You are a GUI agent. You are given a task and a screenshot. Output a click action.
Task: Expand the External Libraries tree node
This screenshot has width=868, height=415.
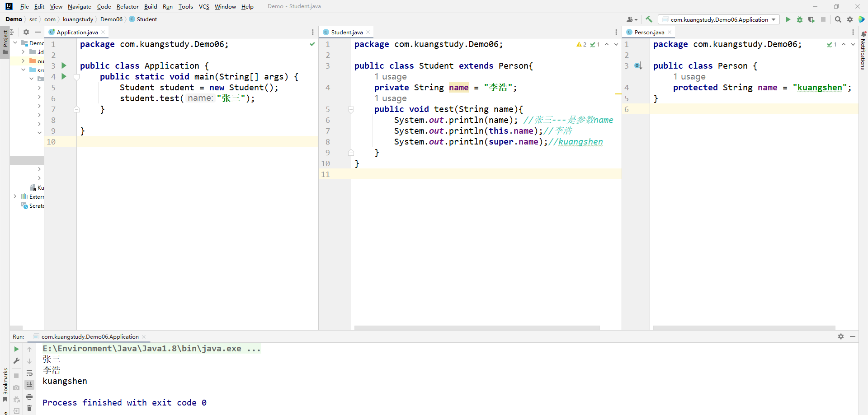[15, 196]
